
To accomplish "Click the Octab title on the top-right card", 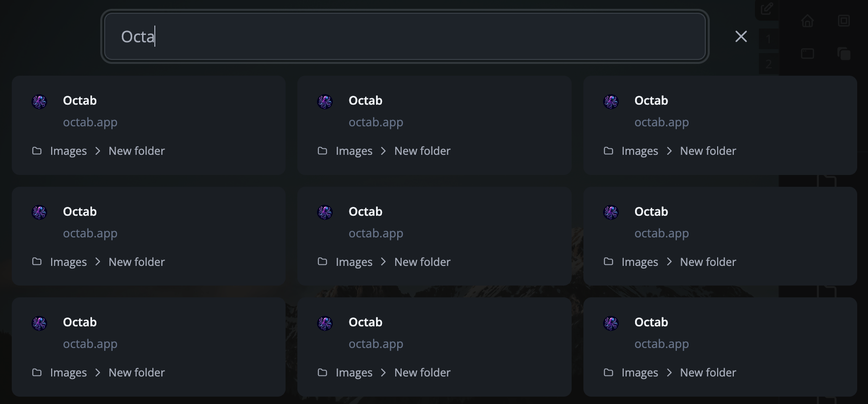I will [651, 100].
